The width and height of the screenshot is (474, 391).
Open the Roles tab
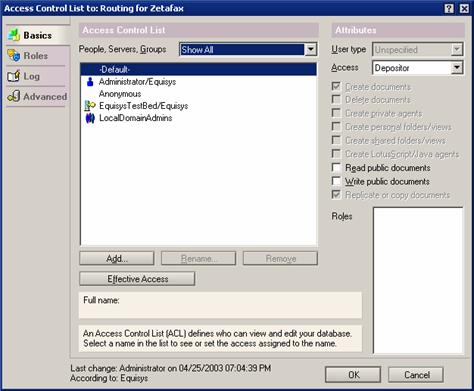pyautogui.click(x=36, y=56)
